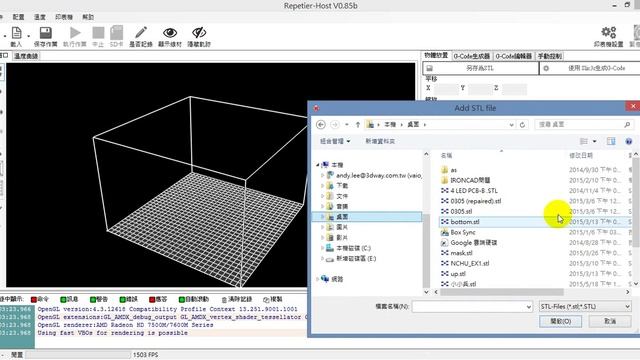Expand the address bar path history dropdown
Viewport: 640px width, 360px height.
click(511, 125)
